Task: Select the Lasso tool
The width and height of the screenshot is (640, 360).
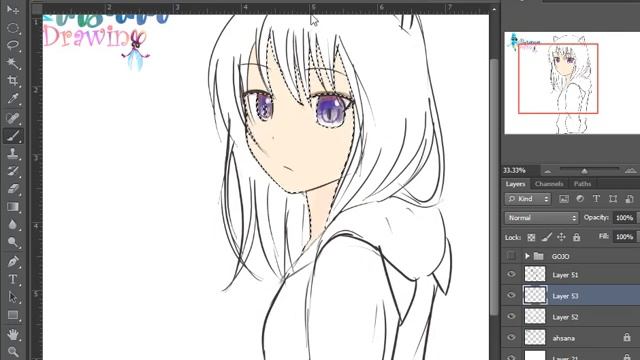Action: pyautogui.click(x=13, y=45)
